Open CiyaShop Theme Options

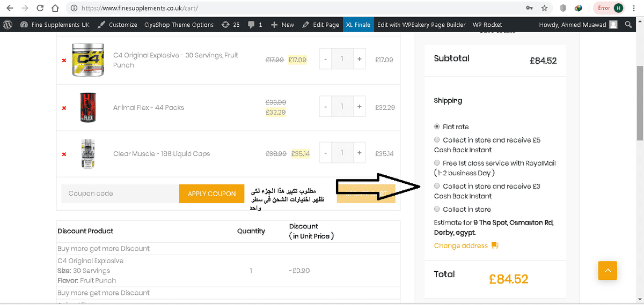click(179, 25)
